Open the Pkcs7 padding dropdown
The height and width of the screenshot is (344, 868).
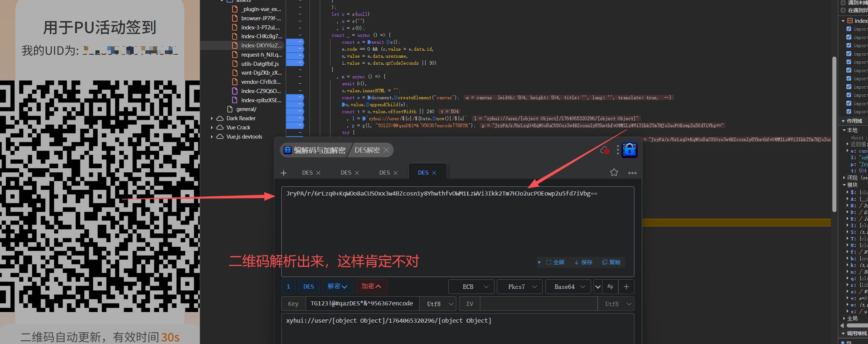click(520, 287)
